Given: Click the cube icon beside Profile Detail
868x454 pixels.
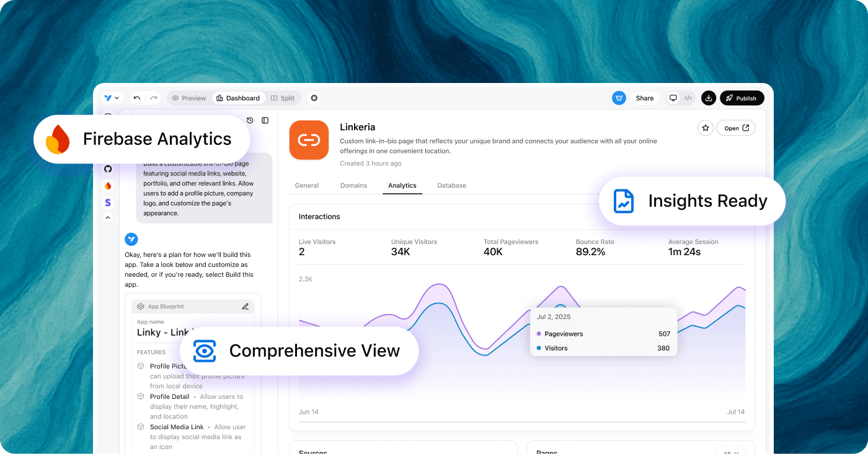Looking at the screenshot, I should point(141,396).
